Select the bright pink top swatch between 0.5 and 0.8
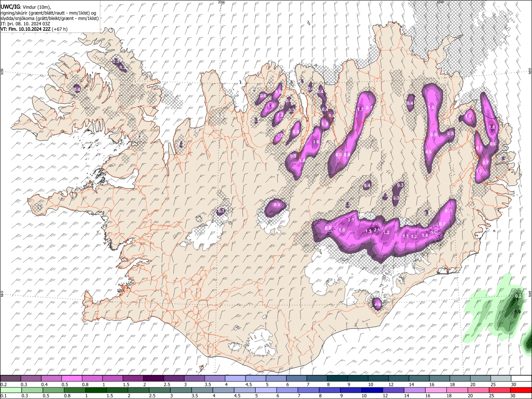The width and height of the screenshot is (532, 399). click(x=71, y=379)
